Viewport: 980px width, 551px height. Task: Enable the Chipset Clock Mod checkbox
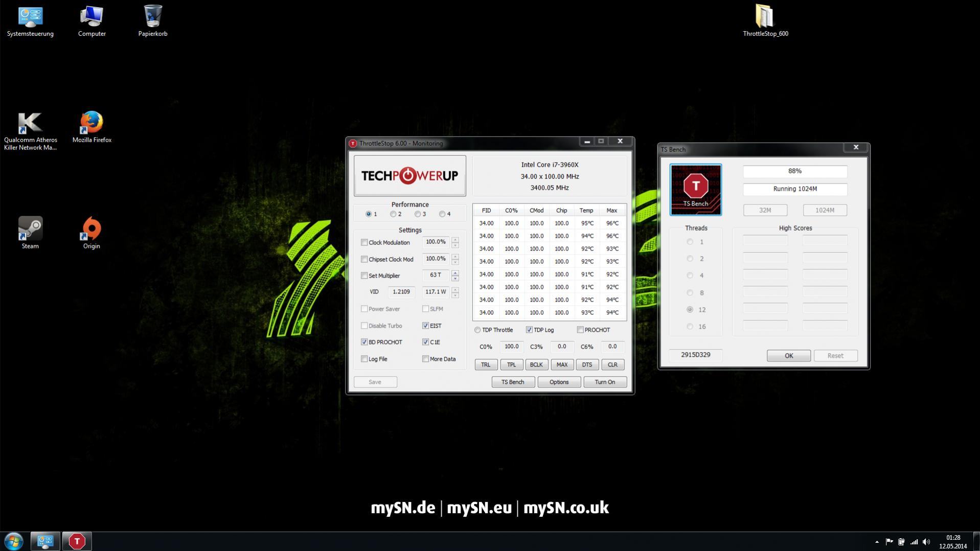(x=364, y=259)
